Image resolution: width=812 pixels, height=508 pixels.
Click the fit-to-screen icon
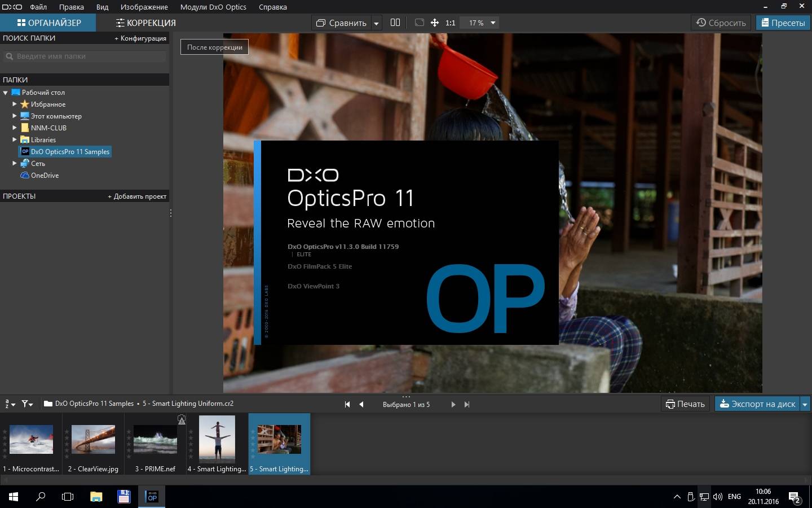click(x=419, y=23)
